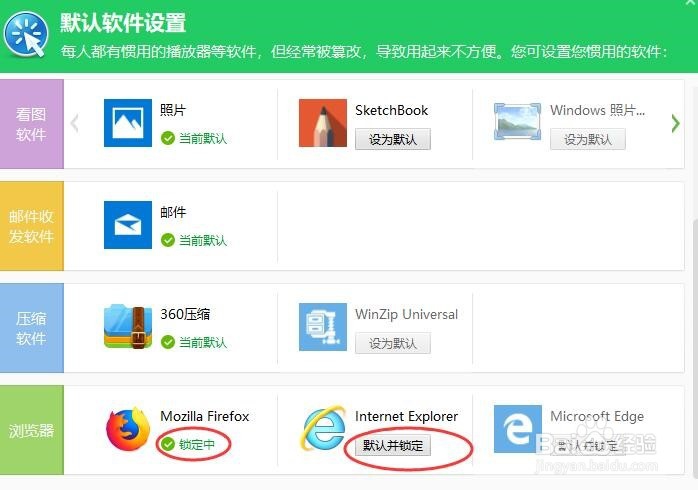Click green checkmark beside 邮件 当前默认
The width and height of the screenshot is (698, 490).
click(x=168, y=240)
